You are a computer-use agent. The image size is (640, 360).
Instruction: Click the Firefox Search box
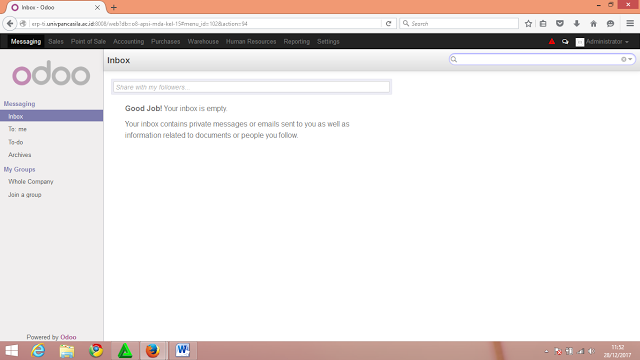click(459, 24)
